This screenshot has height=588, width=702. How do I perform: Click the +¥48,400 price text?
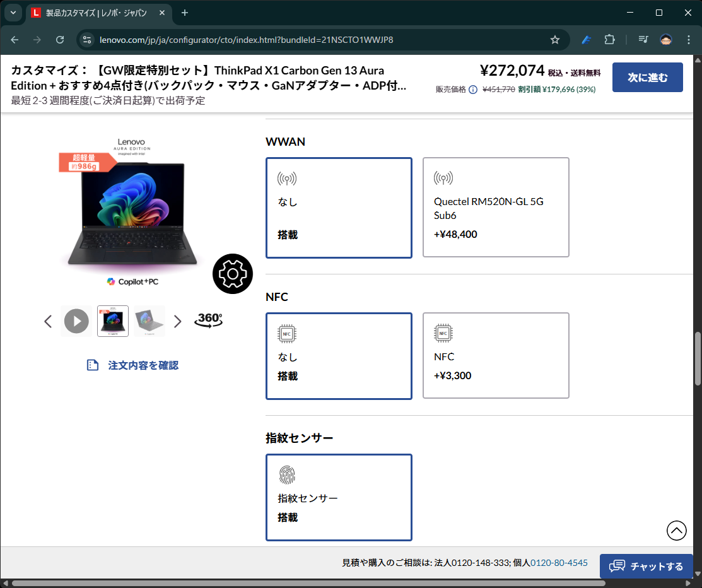(x=455, y=234)
